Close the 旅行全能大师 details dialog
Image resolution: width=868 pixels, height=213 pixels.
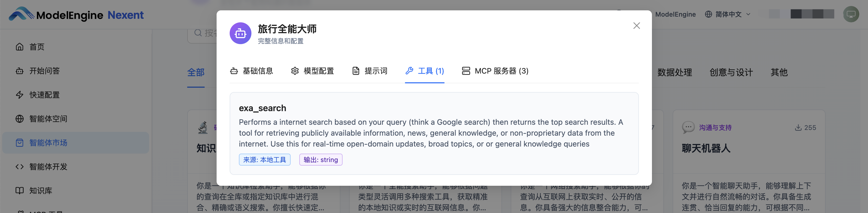[x=636, y=26]
